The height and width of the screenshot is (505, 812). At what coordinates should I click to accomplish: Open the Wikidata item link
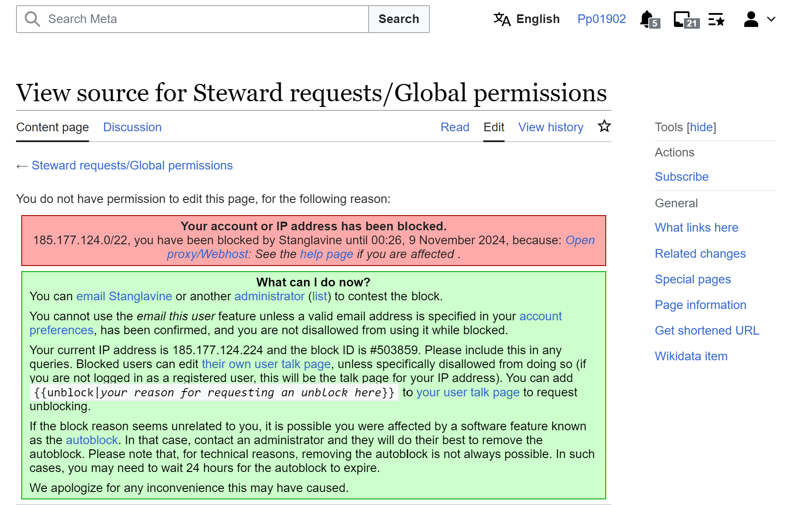point(691,356)
